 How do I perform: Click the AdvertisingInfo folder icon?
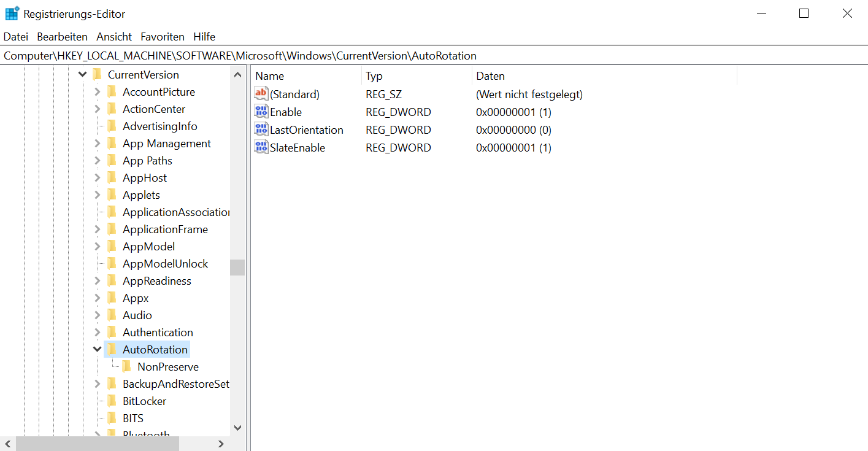tap(112, 126)
